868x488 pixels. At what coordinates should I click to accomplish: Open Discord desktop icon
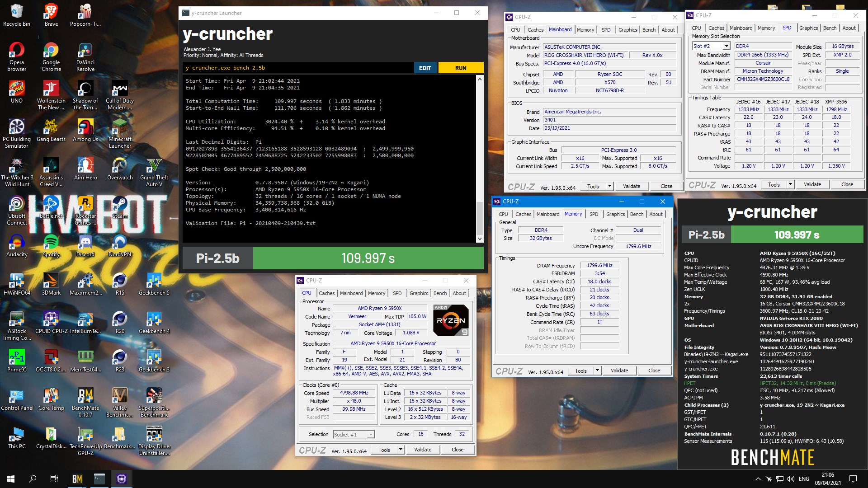pyautogui.click(x=85, y=245)
